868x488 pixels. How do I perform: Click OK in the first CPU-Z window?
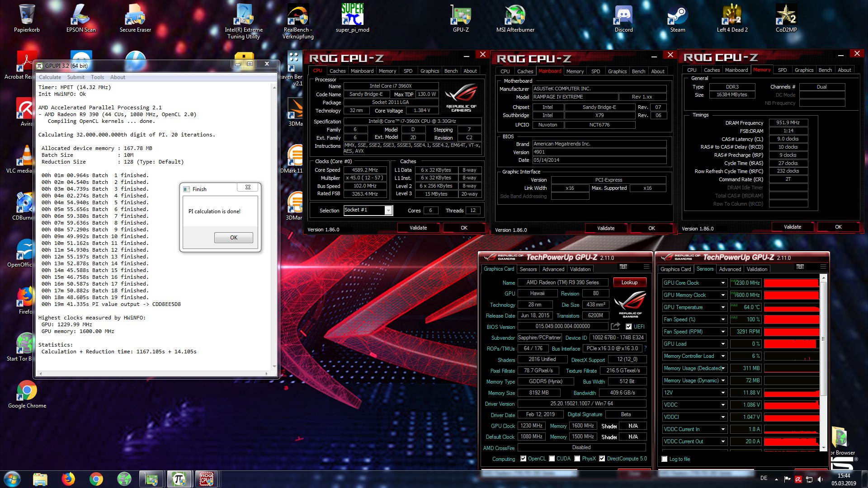pyautogui.click(x=464, y=228)
